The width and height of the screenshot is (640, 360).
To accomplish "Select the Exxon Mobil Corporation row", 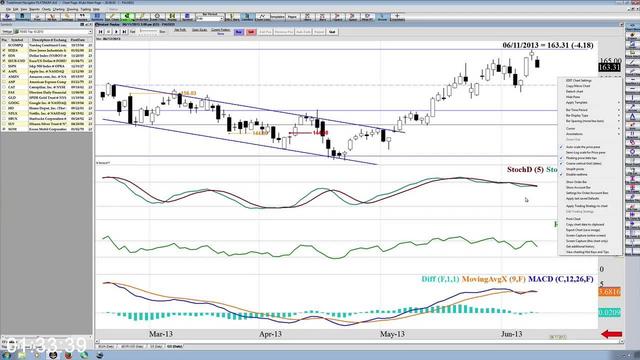I will click(x=47, y=129).
